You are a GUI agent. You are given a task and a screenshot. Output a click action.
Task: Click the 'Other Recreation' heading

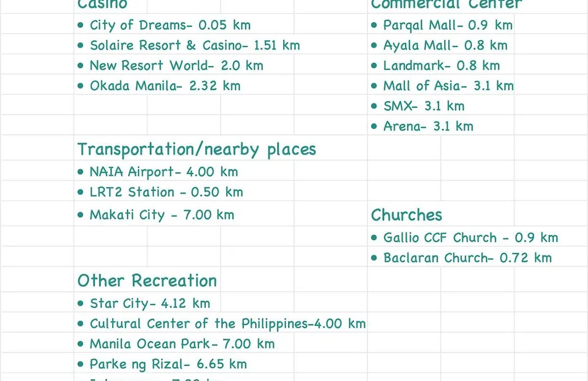point(147,280)
